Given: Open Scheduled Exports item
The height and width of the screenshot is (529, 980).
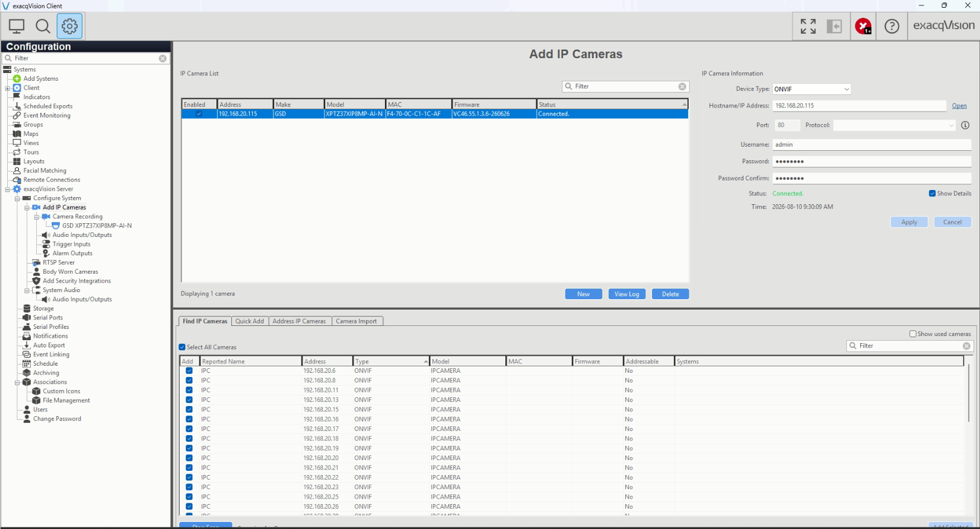Looking at the screenshot, I should point(47,106).
